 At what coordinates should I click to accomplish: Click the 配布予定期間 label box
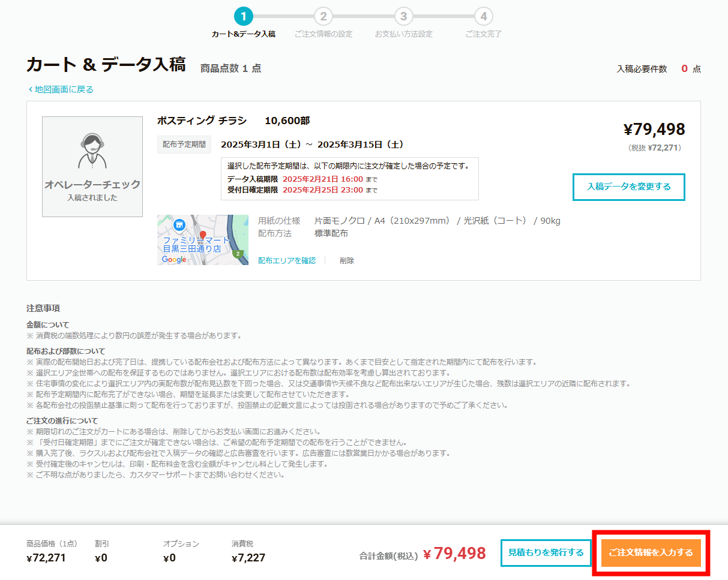click(184, 144)
